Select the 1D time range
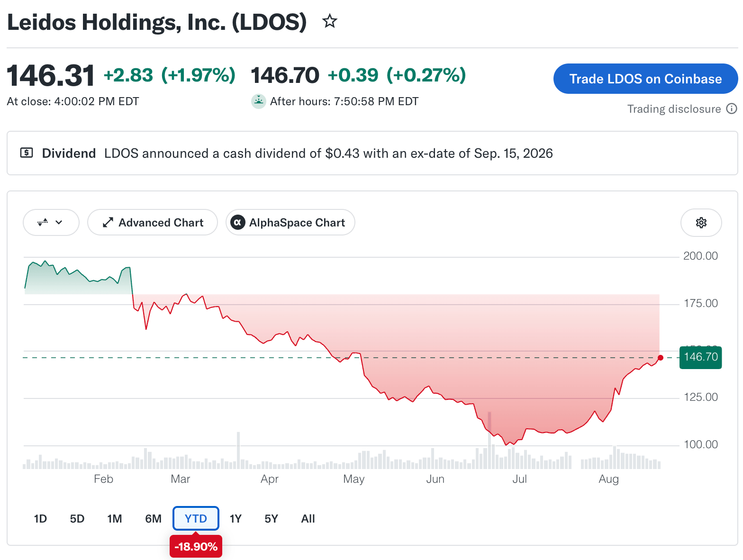Screen dimensions: 743x560 [x=40, y=519]
